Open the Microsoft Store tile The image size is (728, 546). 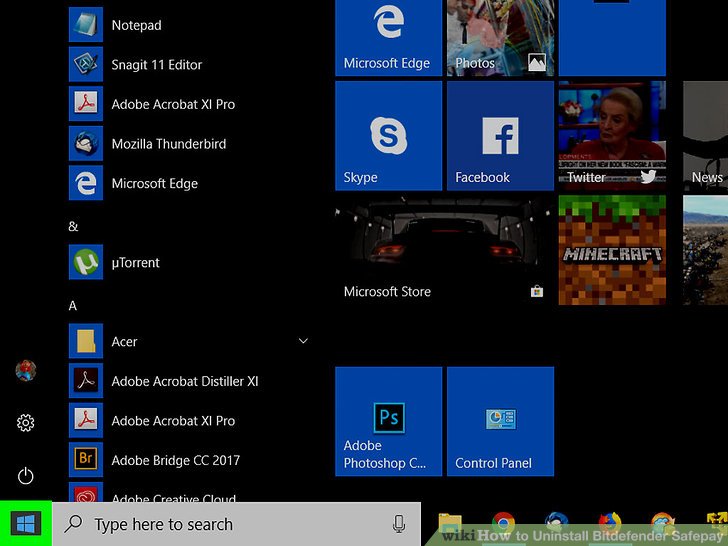(444, 250)
